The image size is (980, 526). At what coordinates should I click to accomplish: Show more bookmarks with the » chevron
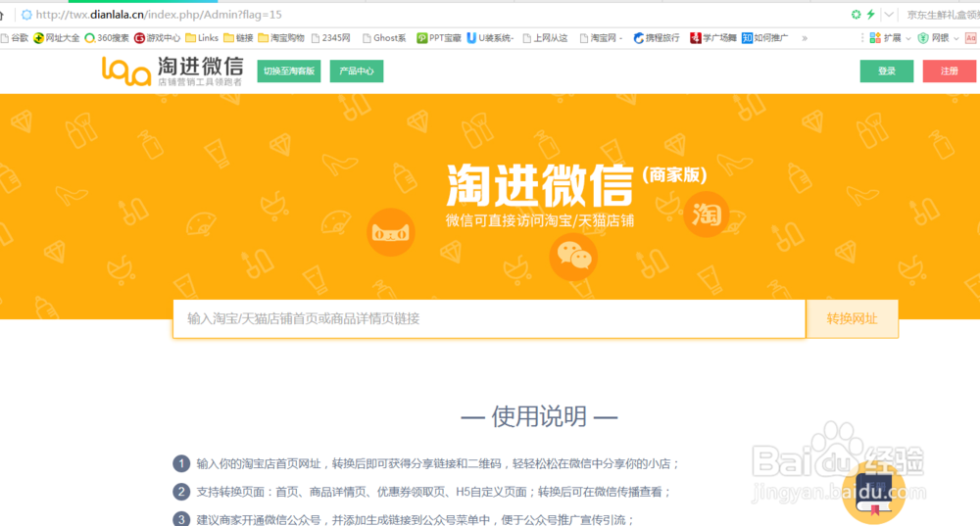pyautogui.click(x=805, y=38)
